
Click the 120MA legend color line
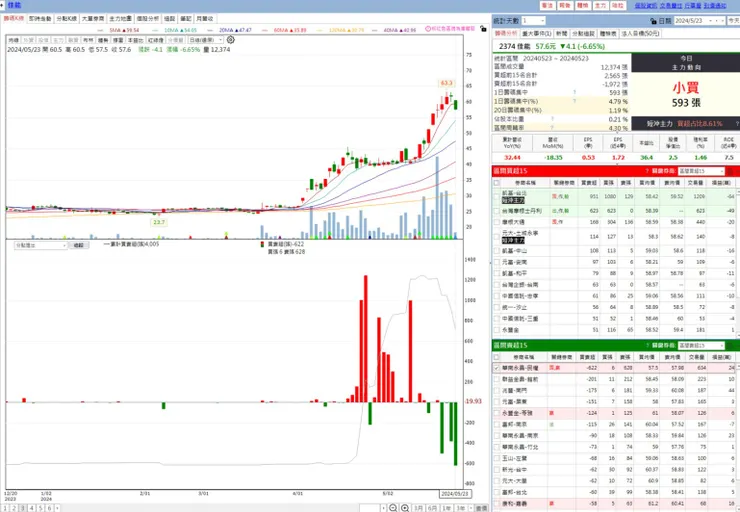click(320, 30)
